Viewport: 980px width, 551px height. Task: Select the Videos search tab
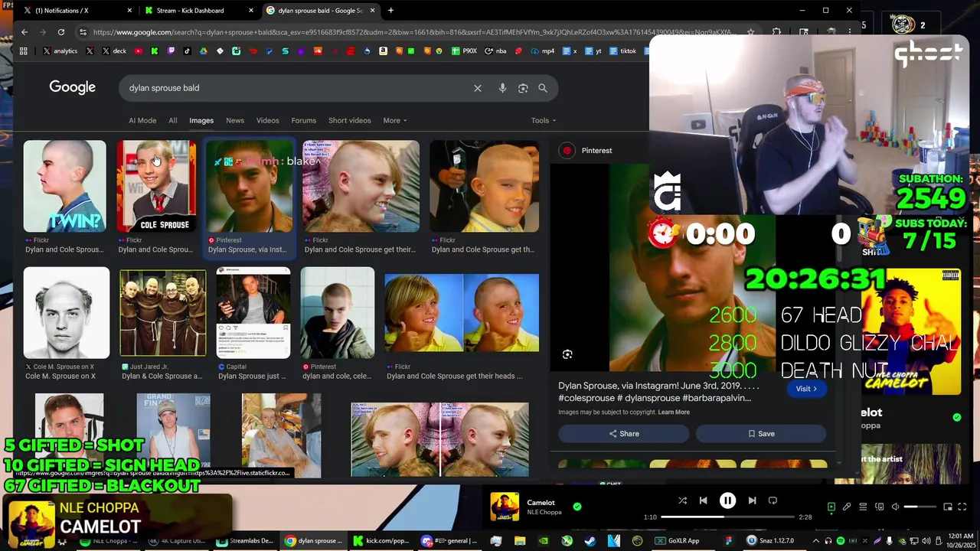(267, 120)
